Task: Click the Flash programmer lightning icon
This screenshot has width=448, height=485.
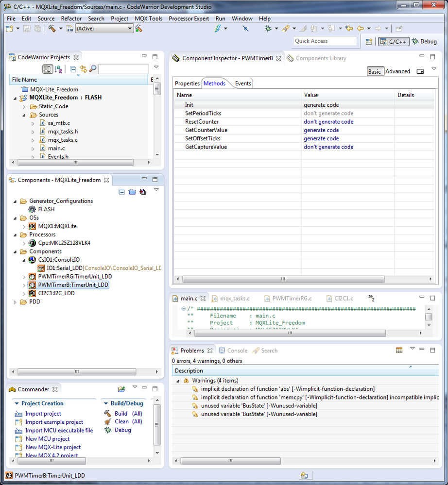Action: pos(218,29)
